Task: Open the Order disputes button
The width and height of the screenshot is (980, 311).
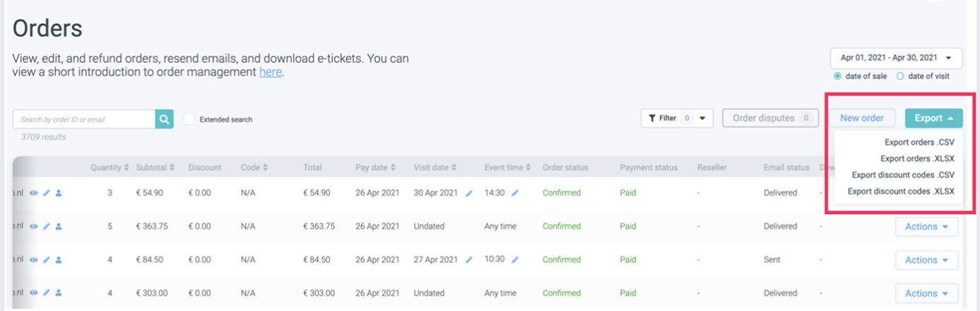Action: 770,118
